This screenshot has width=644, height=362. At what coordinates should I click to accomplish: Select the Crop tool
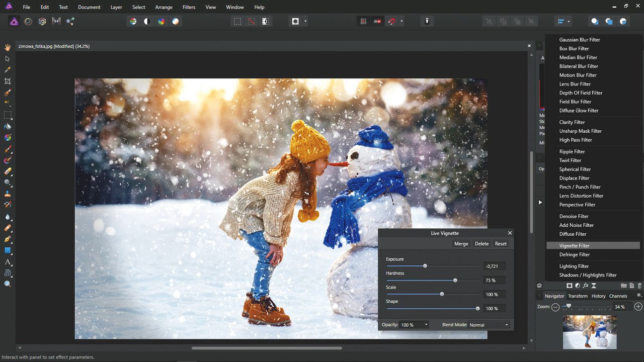click(x=8, y=81)
